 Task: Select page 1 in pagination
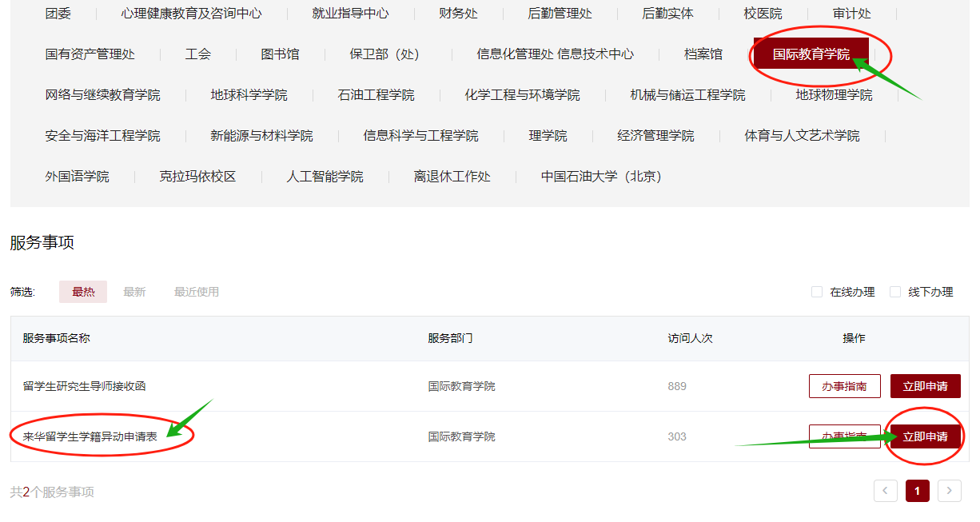(x=917, y=490)
